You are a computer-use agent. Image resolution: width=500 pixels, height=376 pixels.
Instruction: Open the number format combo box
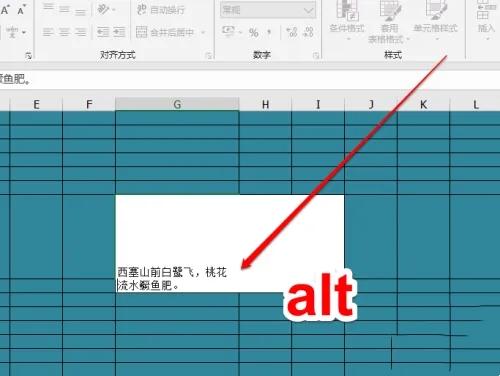(268, 10)
